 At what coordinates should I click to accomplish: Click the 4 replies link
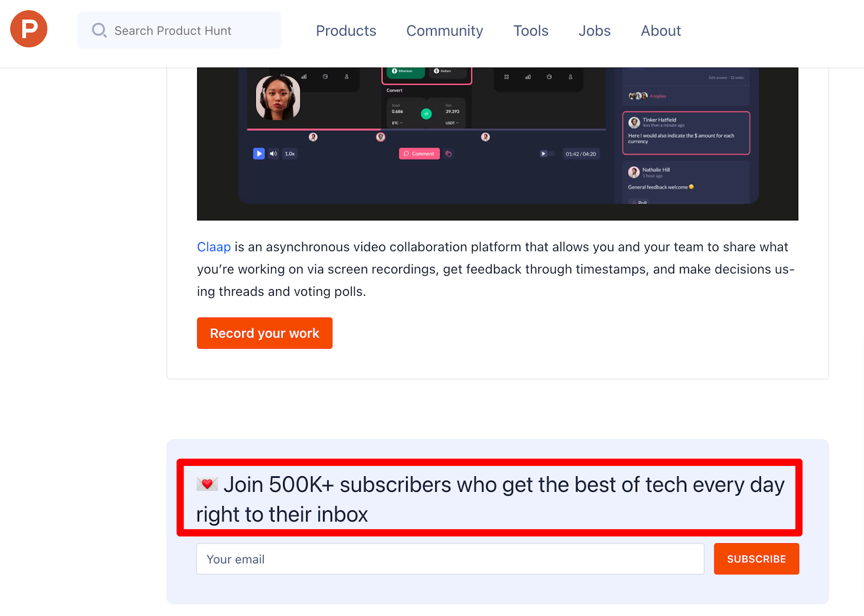coord(658,96)
